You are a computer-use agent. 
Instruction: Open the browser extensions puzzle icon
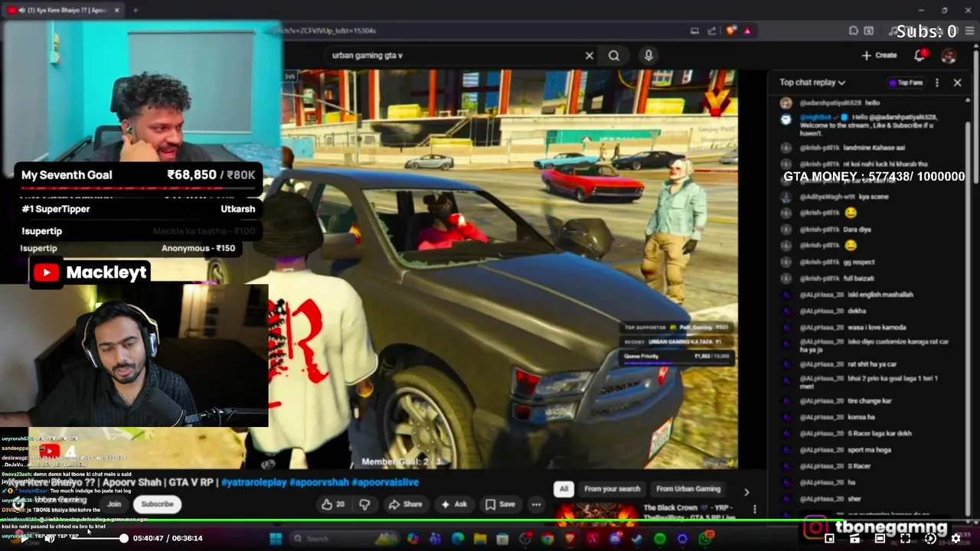(853, 31)
